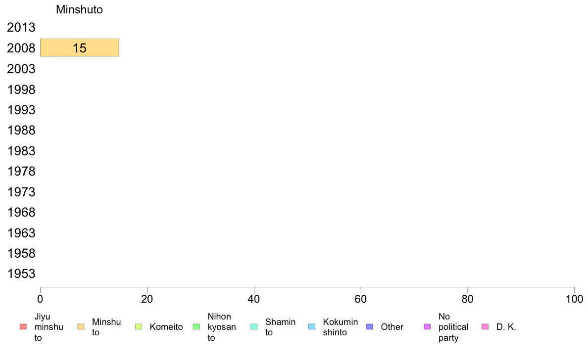Select the 1953 year label
Screen dimensions: 588x364
21,274
